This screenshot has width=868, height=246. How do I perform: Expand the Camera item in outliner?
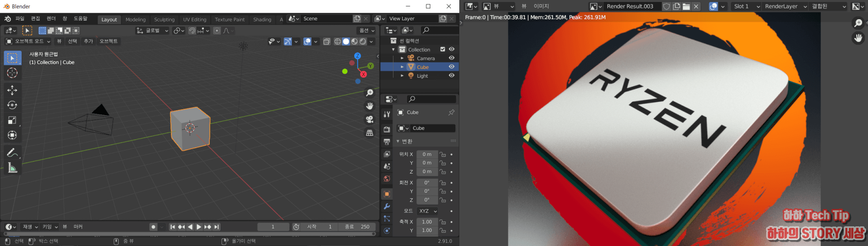pos(402,58)
